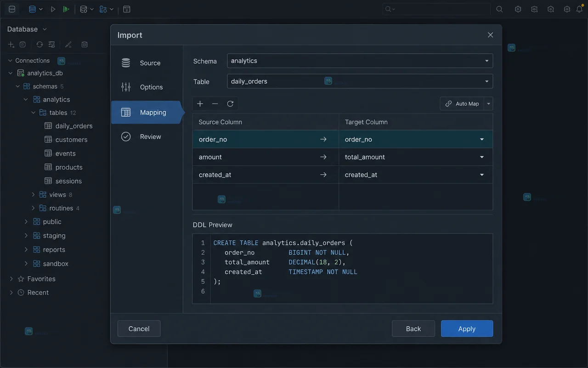Collapse the analytics_db connection node
This screenshot has height=368, width=588.
pyautogui.click(x=11, y=73)
